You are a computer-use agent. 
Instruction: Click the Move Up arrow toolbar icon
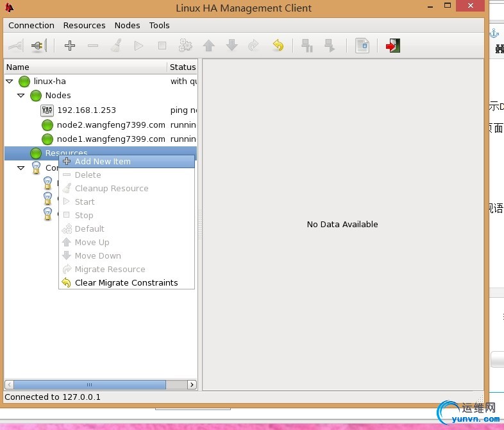point(208,46)
